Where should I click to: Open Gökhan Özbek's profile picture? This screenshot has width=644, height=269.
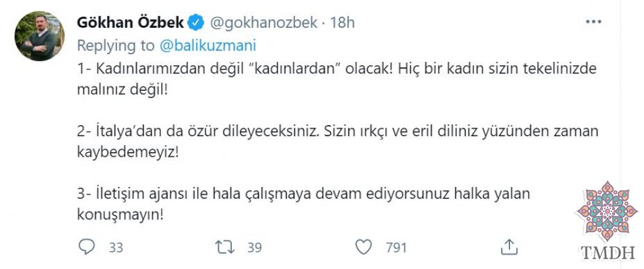click(39, 36)
